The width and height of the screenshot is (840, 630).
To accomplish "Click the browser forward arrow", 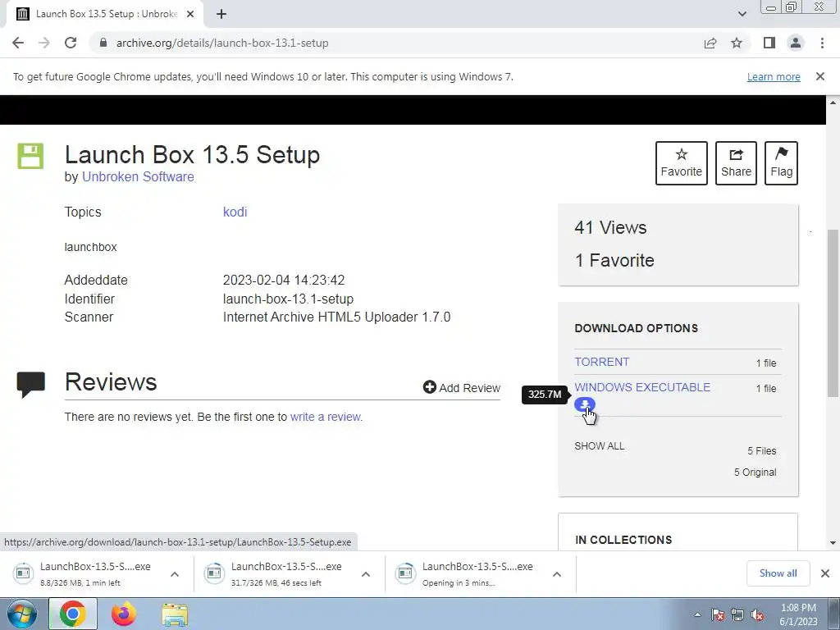I will click(x=44, y=43).
